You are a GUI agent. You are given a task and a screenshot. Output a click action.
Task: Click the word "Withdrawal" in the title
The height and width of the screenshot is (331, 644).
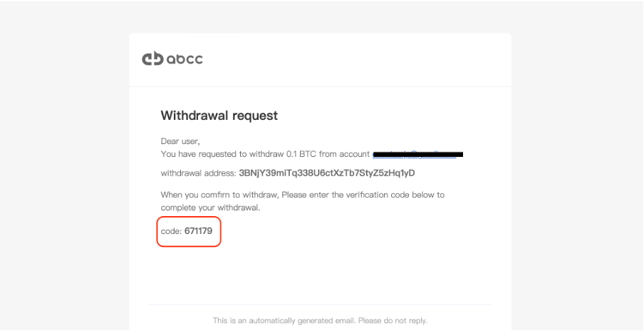click(x=195, y=115)
